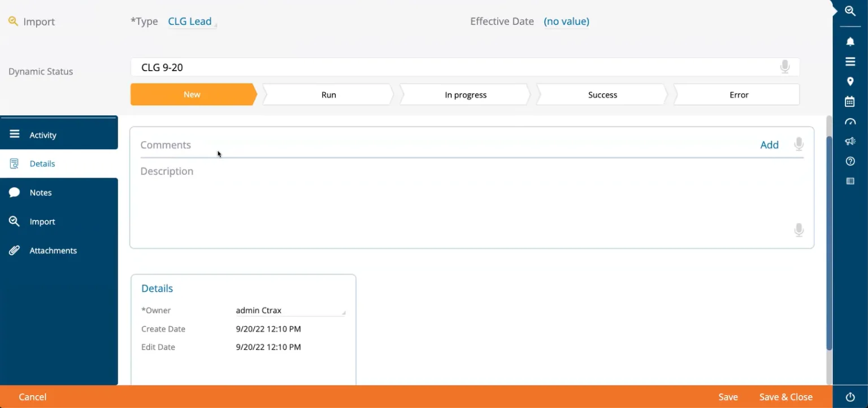
Task: Open the Owner admin Ctrax dropdown
Action: [x=289, y=310]
